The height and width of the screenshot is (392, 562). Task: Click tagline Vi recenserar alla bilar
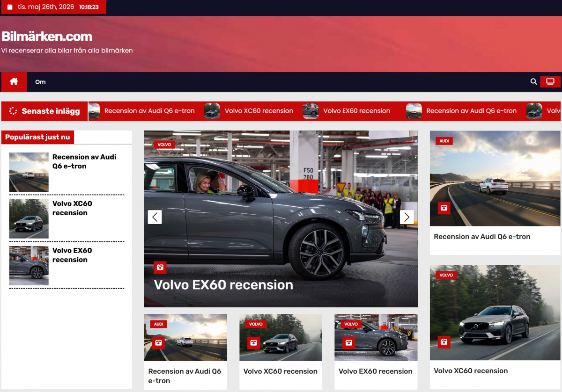67,51
